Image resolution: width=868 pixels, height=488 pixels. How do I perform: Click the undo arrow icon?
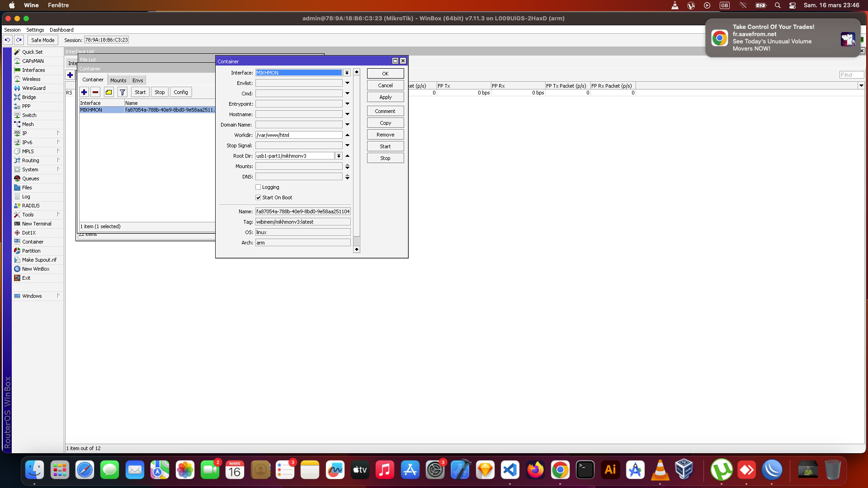[8, 40]
